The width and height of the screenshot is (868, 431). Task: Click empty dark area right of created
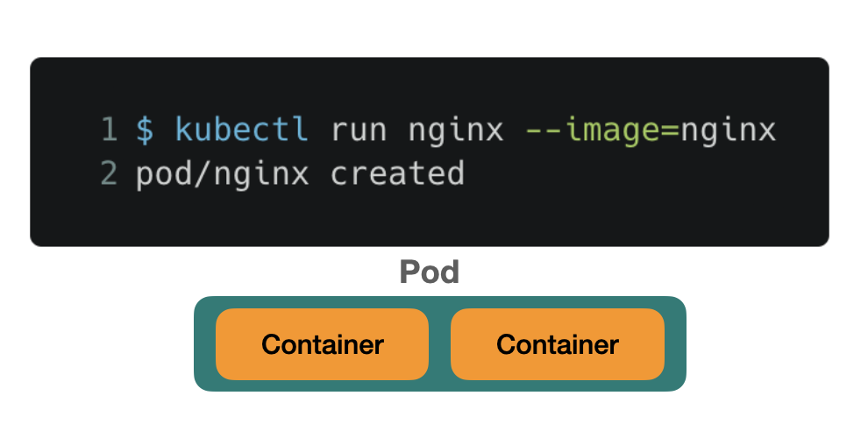[x=631, y=173]
